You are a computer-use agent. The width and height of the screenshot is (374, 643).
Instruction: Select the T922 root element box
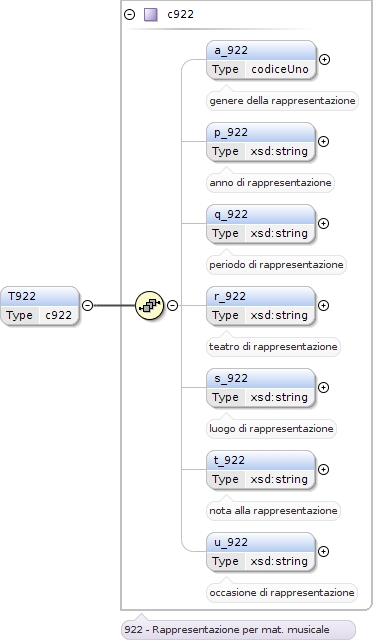coord(40,306)
